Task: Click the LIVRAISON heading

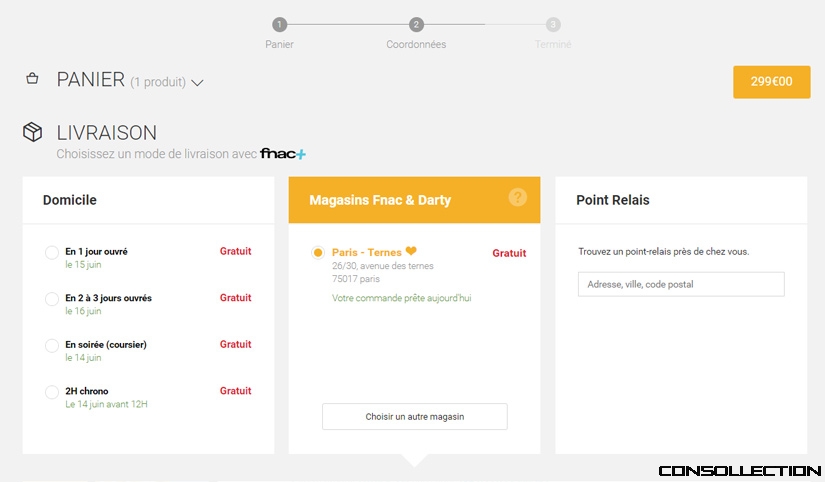Action: click(107, 133)
